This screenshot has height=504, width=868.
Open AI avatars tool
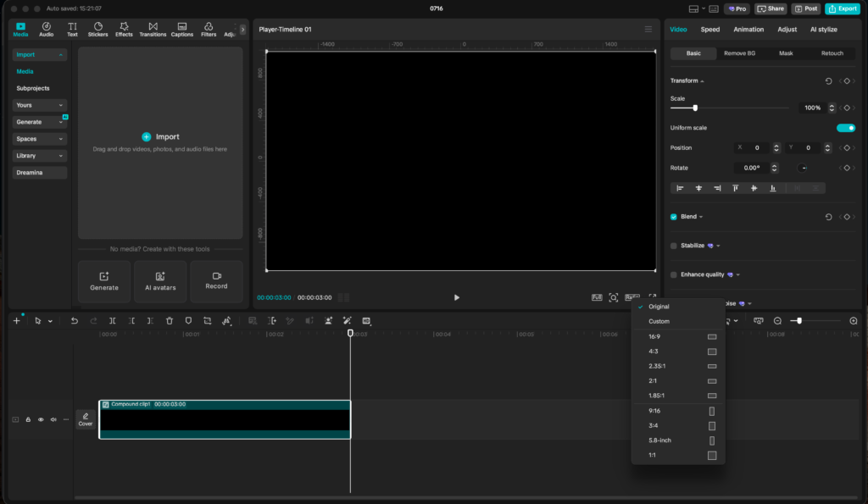(160, 281)
